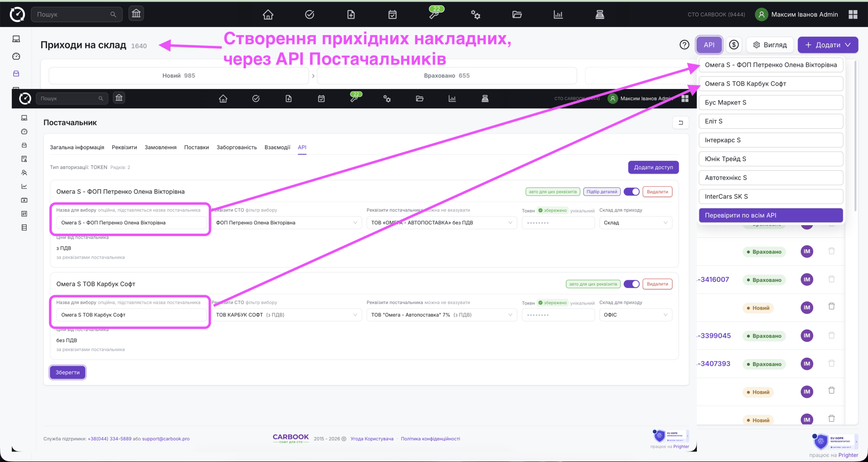Click the open folder icon in top bar
868x462 pixels.
click(x=517, y=14)
